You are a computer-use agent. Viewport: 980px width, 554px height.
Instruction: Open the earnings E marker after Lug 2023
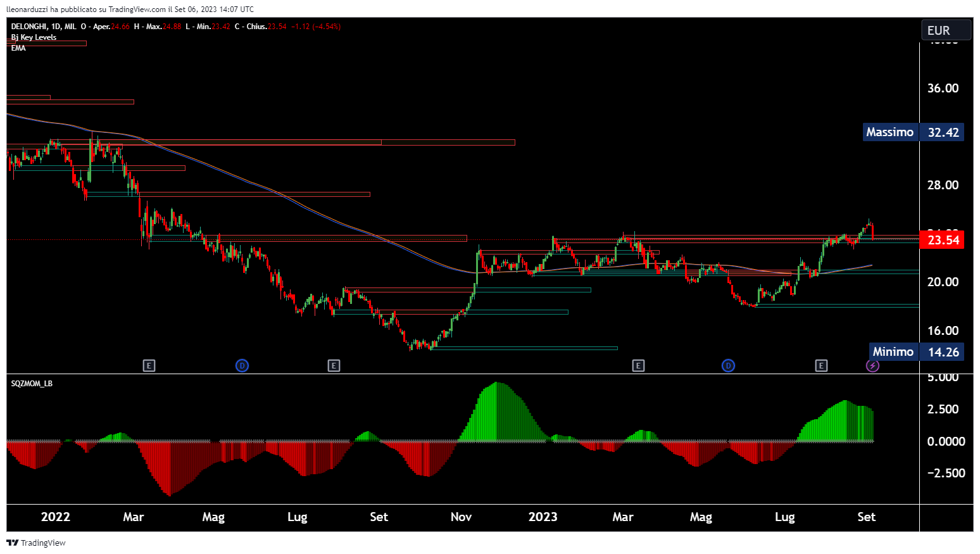(821, 365)
